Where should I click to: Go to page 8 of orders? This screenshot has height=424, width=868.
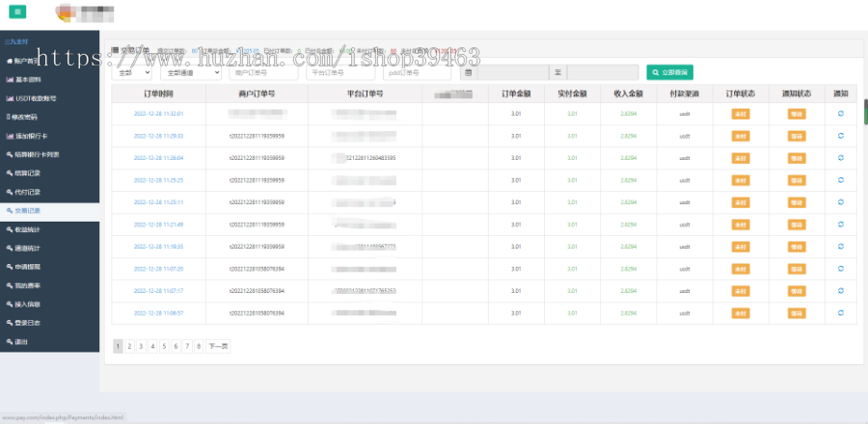point(199,347)
